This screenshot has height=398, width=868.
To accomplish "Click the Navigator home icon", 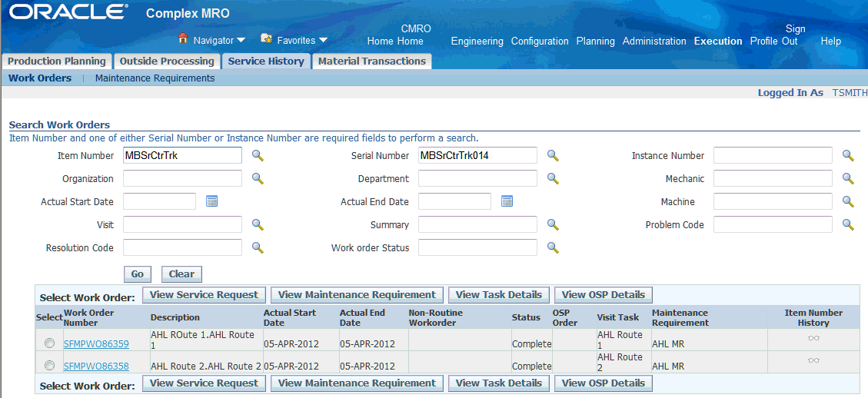I will click(183, 38).
